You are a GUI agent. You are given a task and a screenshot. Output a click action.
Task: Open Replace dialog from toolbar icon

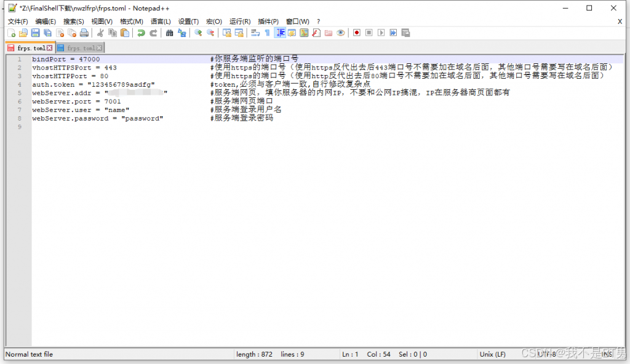tap(182, 33)
